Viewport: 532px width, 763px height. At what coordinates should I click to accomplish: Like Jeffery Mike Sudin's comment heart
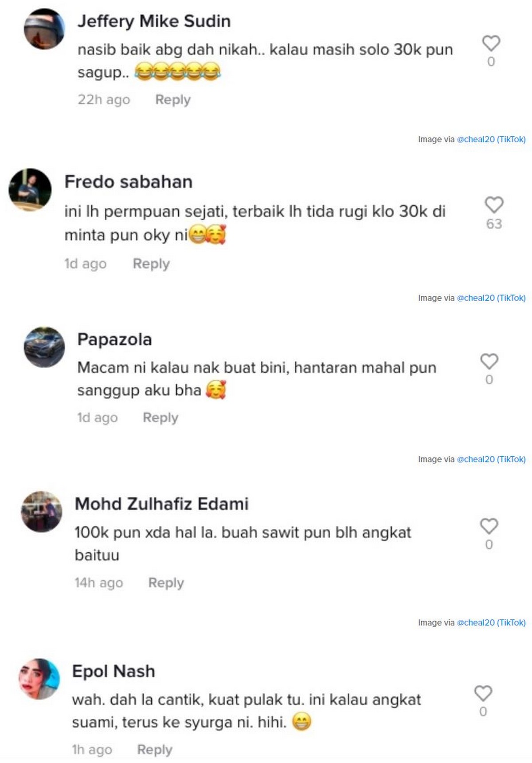(x=491, y=43)
